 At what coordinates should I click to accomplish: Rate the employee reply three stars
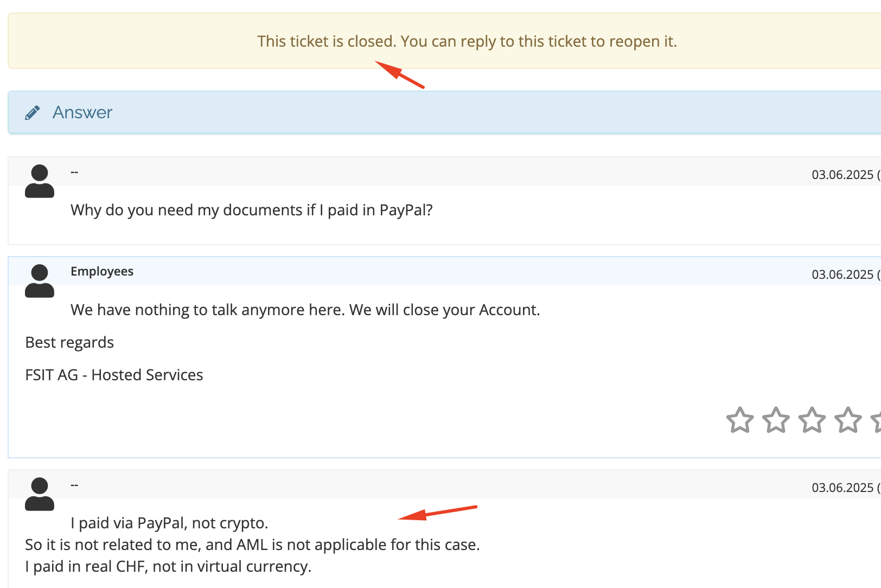point(812,420)
